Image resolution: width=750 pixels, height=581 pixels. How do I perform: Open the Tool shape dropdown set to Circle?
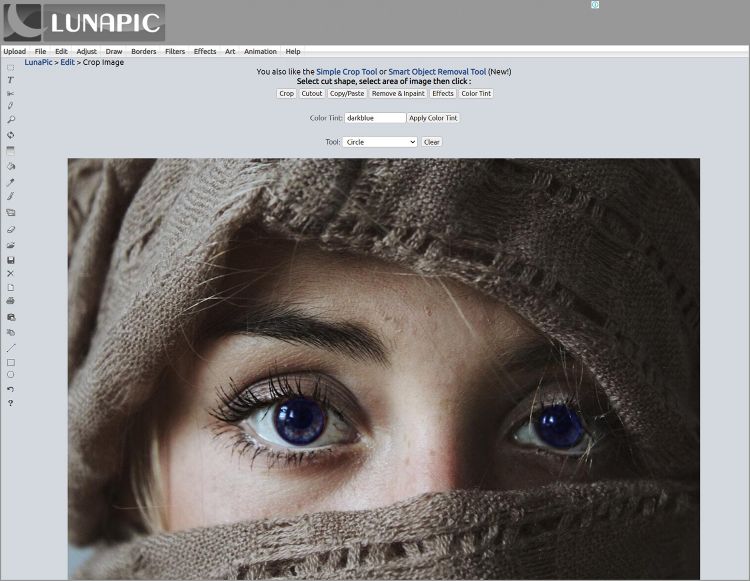[380, 142]
